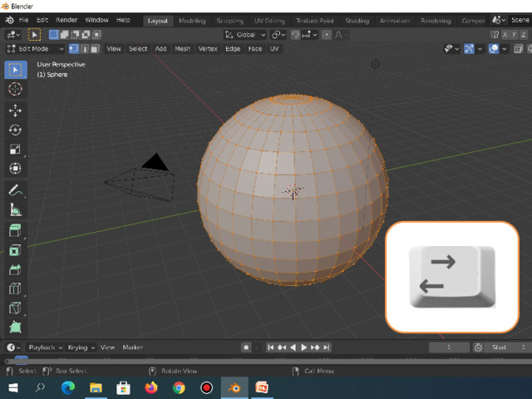
Task: Jump to first frame
Action: point(270,347)
